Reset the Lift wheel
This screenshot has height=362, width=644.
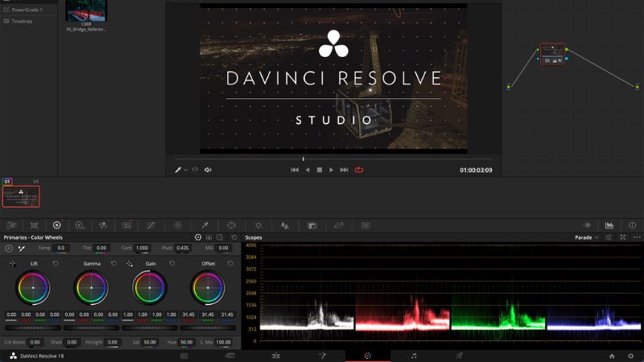[56, 264]
